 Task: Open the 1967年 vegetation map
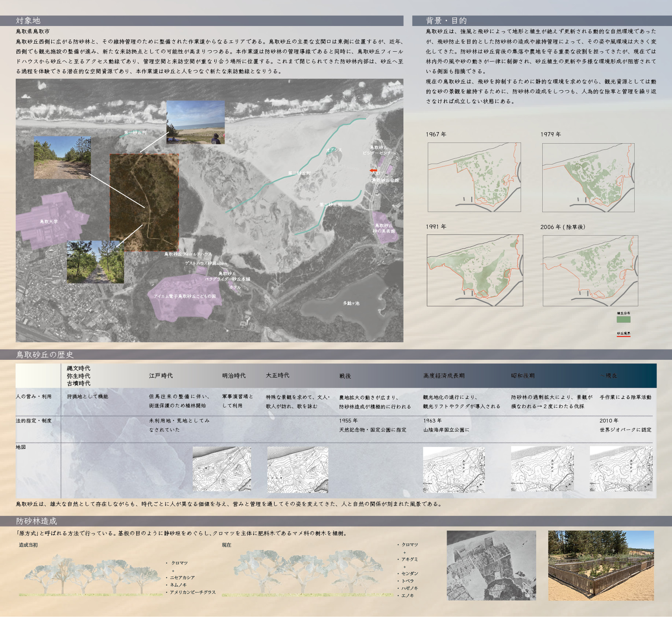pos(474,177)
